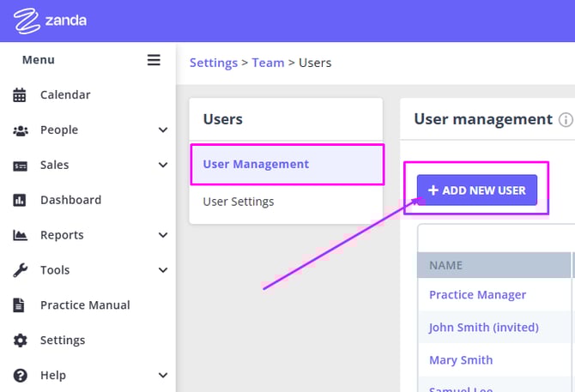This screenshot has height=392, width=575.
Task: Click the User management info icon
Action: 566,120
